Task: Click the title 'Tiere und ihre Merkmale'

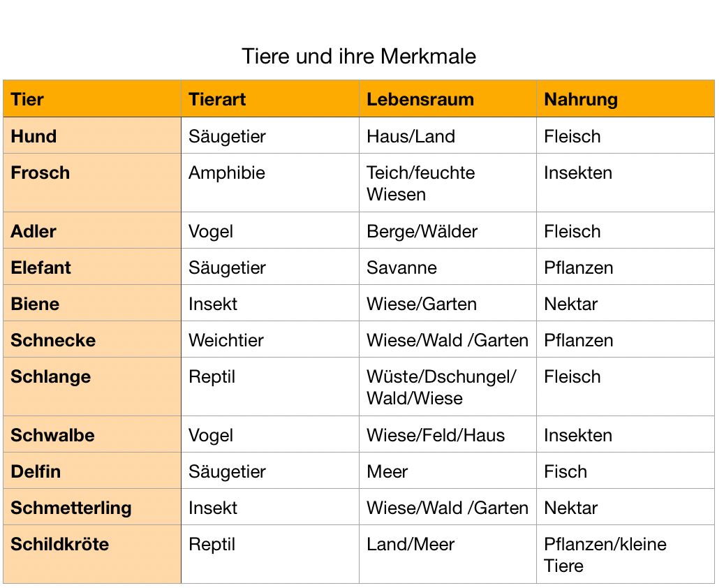Action: pos(359,56)
